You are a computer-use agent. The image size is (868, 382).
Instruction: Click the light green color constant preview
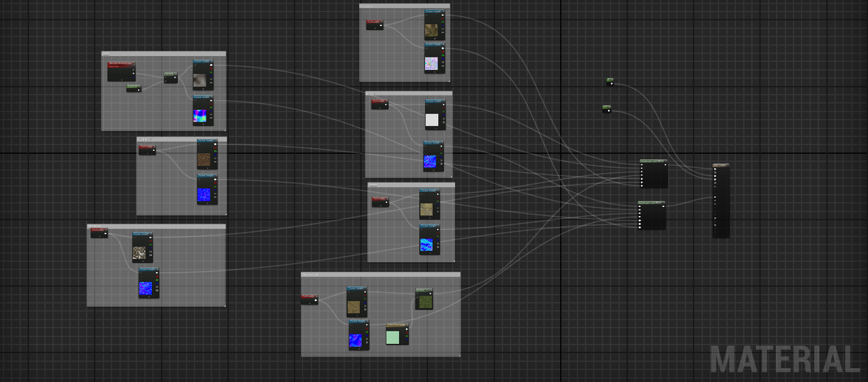click(393, 337)
